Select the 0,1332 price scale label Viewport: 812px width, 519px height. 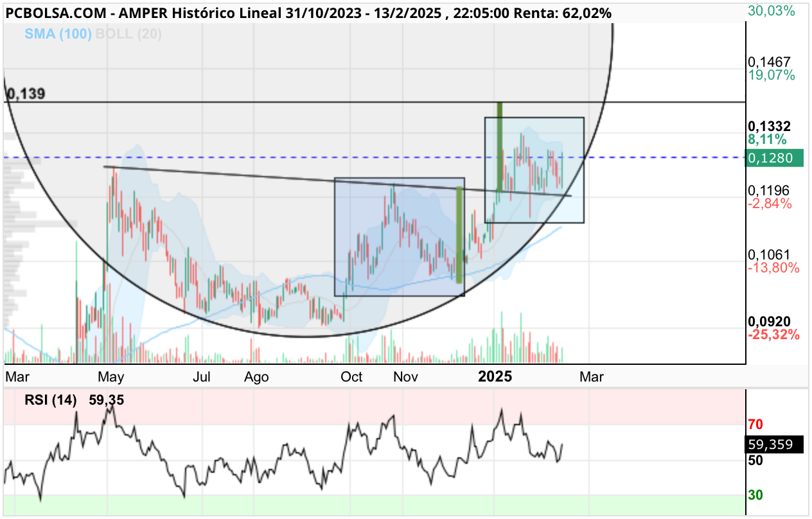[x=769, y=127]
